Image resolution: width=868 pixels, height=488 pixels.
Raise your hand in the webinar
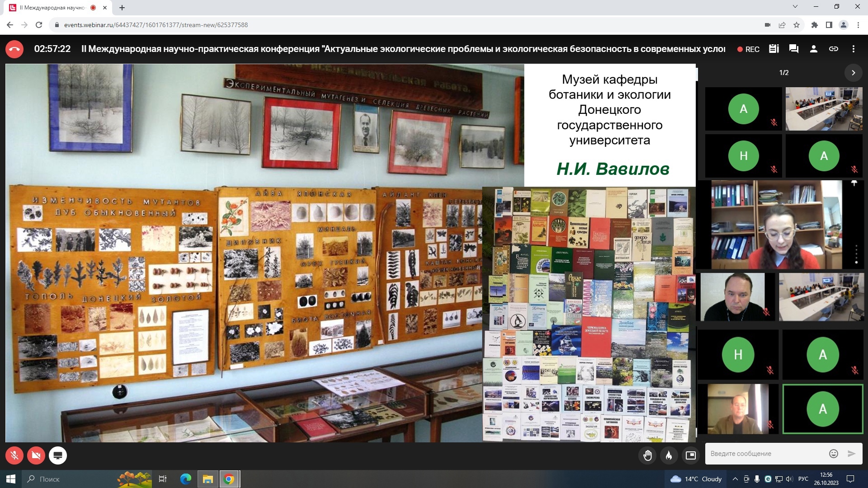pos(647,455)
